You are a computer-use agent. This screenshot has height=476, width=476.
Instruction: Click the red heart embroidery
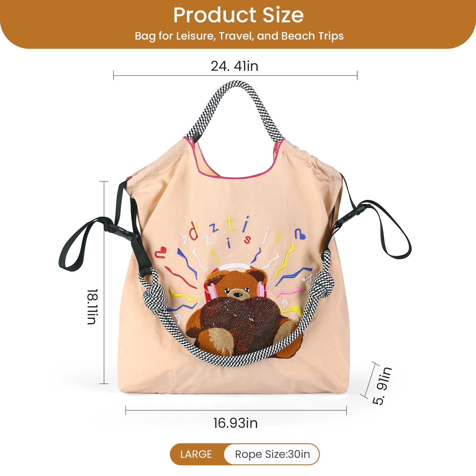tap(160, 252)
